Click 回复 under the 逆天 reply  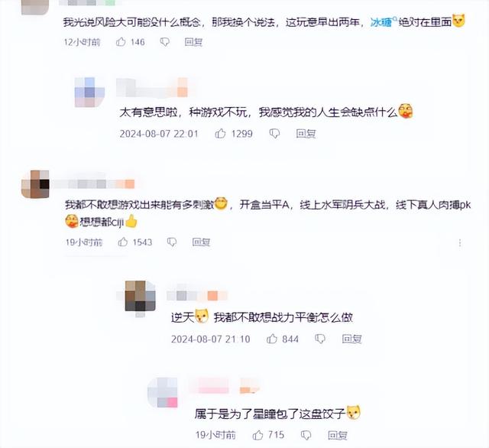(x=351, y=339)
